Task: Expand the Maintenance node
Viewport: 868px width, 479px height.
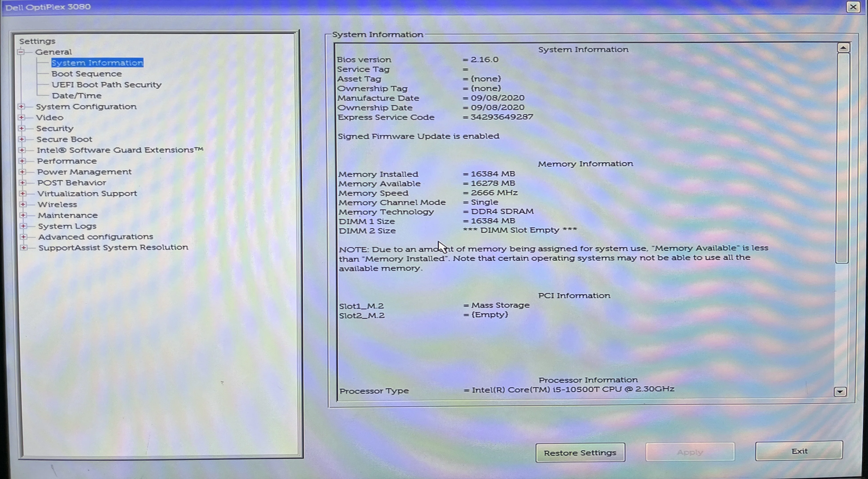Action: coord(23,215)
